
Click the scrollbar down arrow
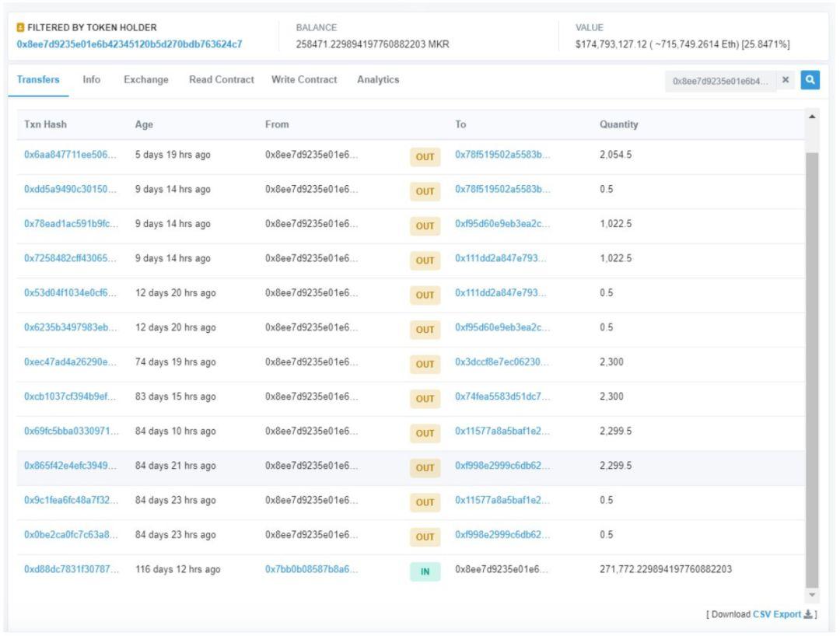(x=812, y=595)
